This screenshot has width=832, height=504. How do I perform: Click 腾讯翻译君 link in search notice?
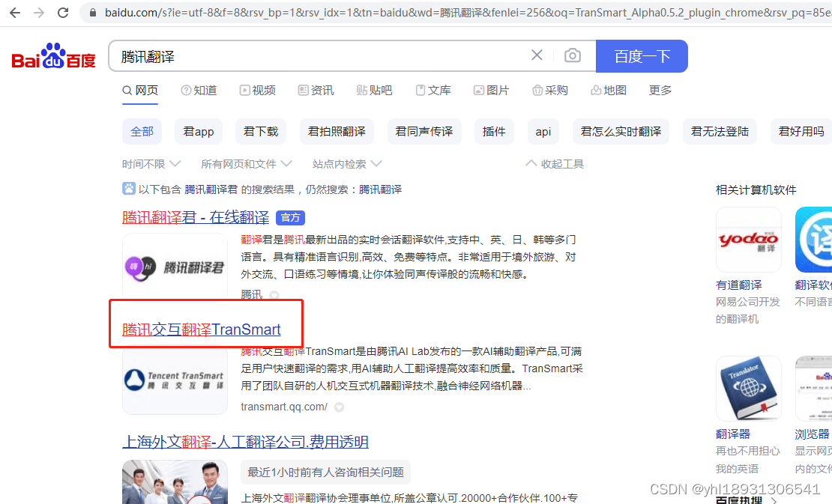[x=211, y=189]
